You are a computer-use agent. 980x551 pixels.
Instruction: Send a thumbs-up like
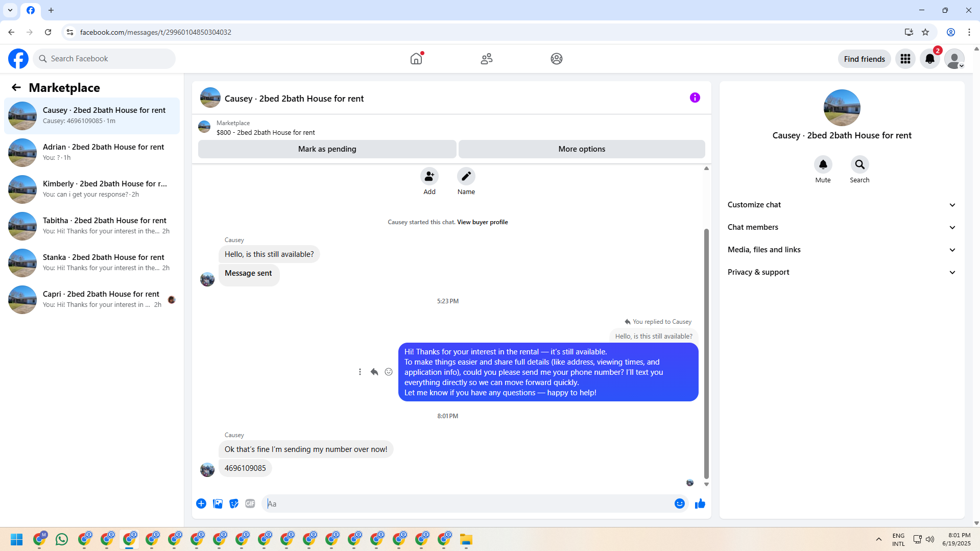point(700,504)
